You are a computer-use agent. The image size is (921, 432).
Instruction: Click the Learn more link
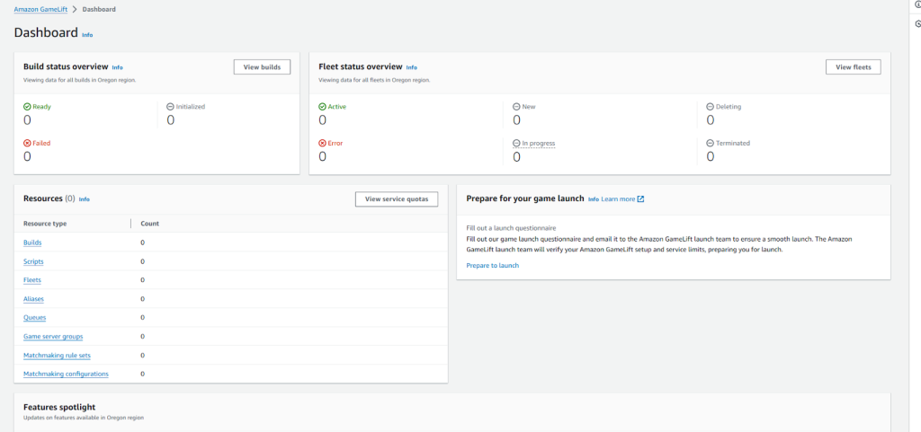tap(618, 199)
